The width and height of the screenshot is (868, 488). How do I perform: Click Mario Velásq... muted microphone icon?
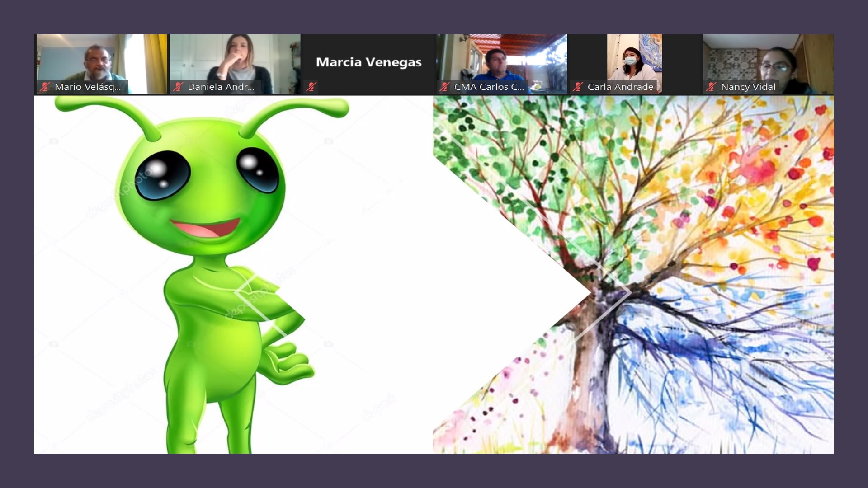45,87
